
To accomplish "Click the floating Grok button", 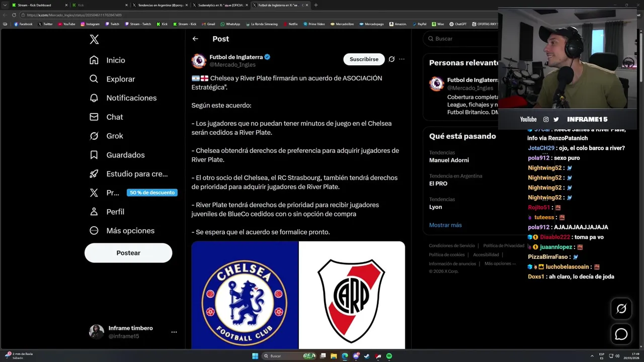I will point(621,309).
